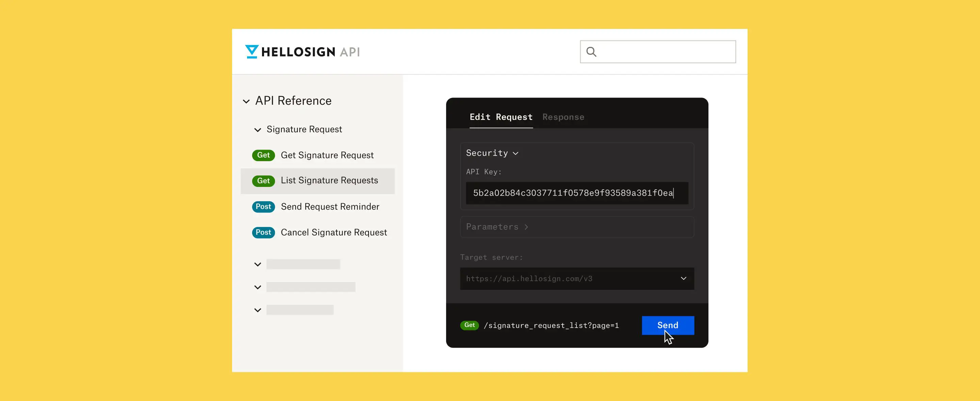Collapse the API Reference section
The image size is (980, 401).
(246, 100)
